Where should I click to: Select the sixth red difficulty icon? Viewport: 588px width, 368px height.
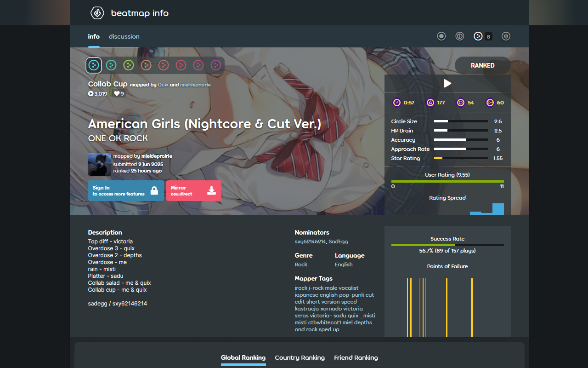click(x=181, y=65)
